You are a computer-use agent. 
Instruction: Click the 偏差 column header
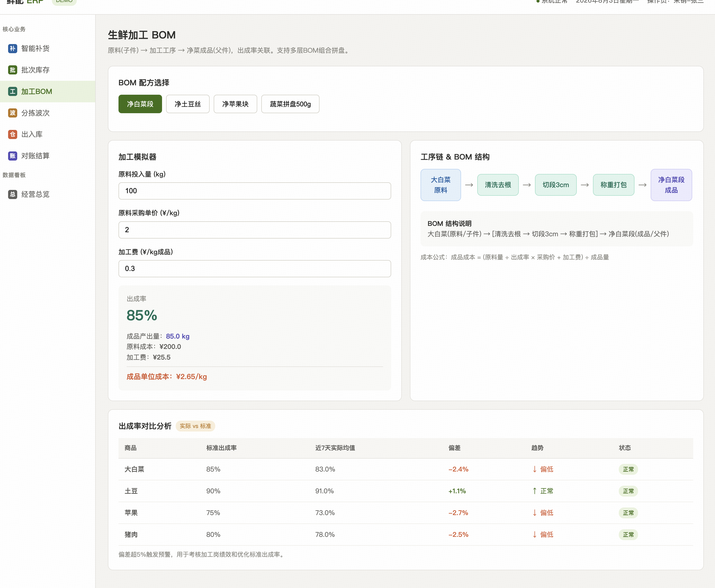pos(454,448)
